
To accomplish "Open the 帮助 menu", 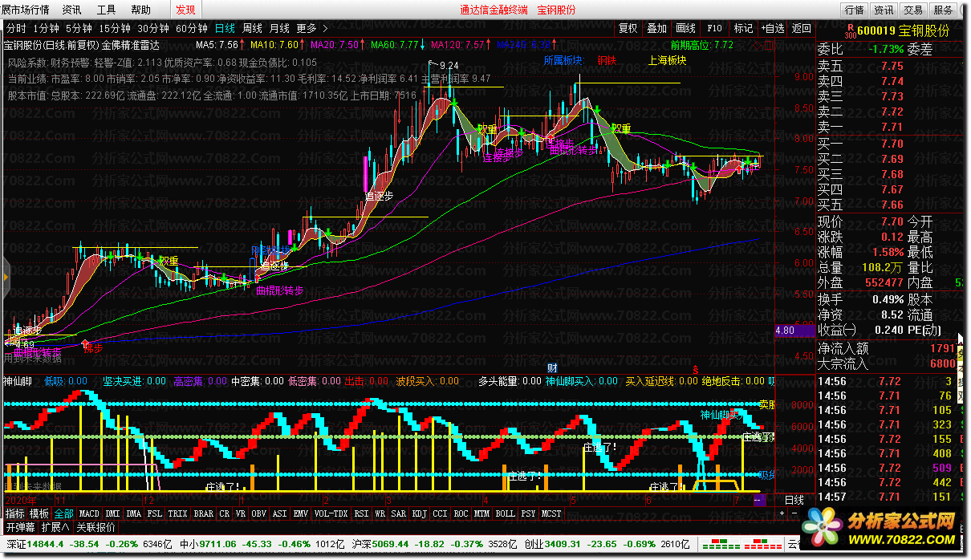I will pyautogui.click(x=140, y=10).
